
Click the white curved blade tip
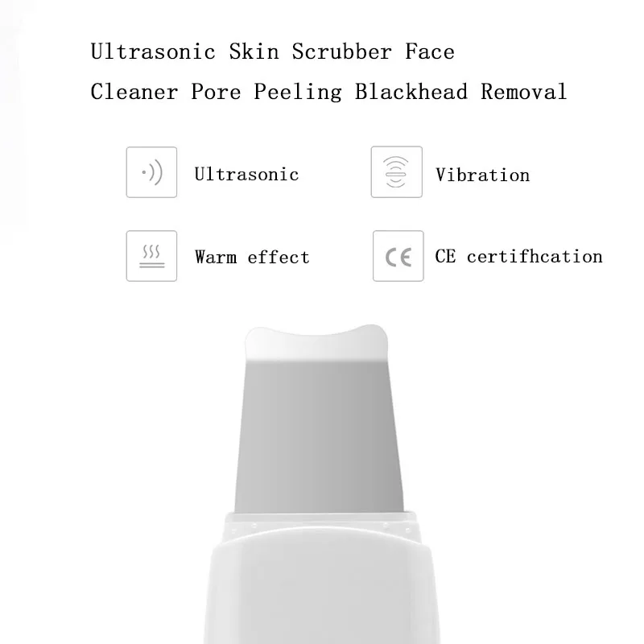point(316,343)
